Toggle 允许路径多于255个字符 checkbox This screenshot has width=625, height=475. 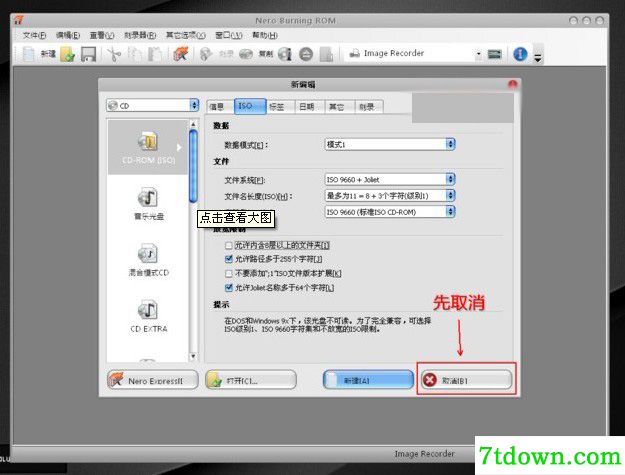[228, 259]
